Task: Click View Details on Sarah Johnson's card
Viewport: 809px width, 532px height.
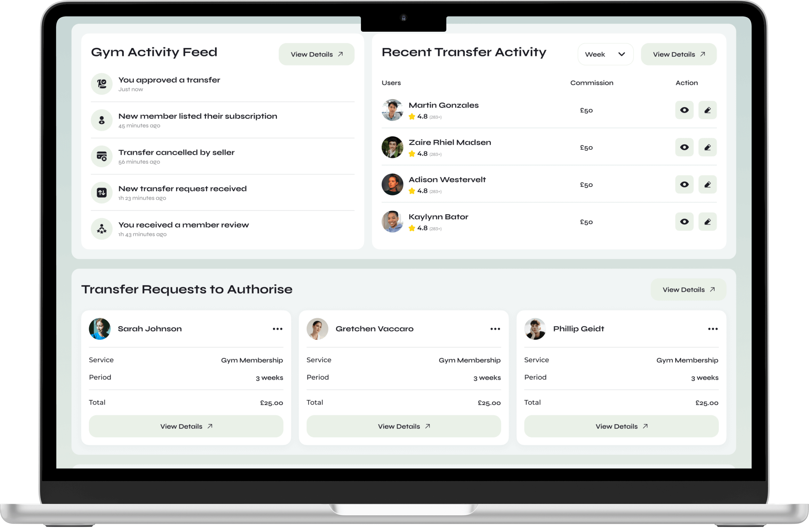Action: coord(186,426)
